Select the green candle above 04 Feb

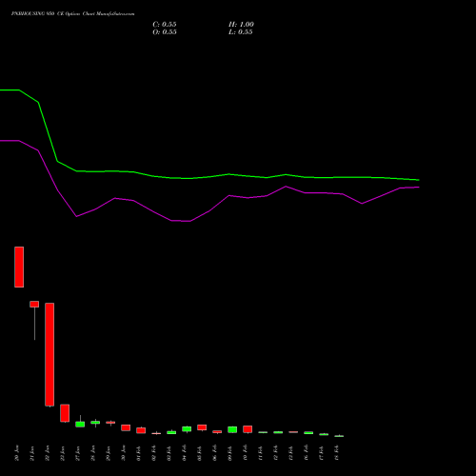[x=187, y=429]
